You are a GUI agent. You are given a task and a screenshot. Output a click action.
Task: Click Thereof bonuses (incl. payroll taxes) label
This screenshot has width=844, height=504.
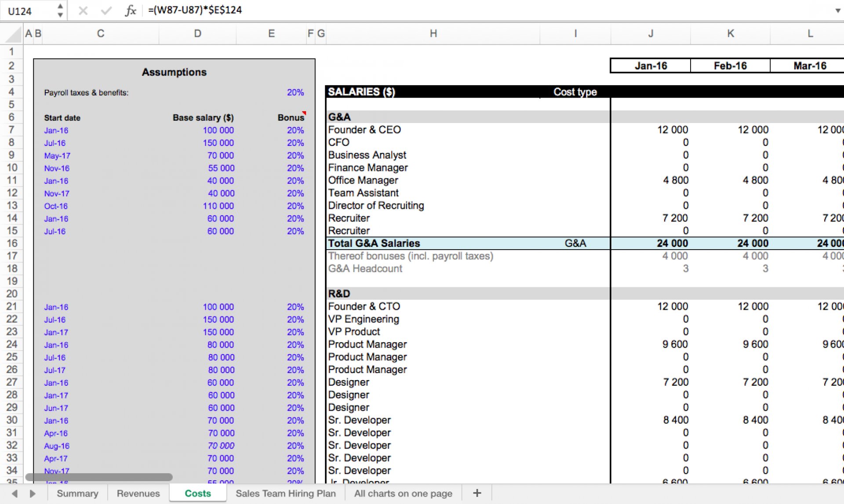(411, 256)
